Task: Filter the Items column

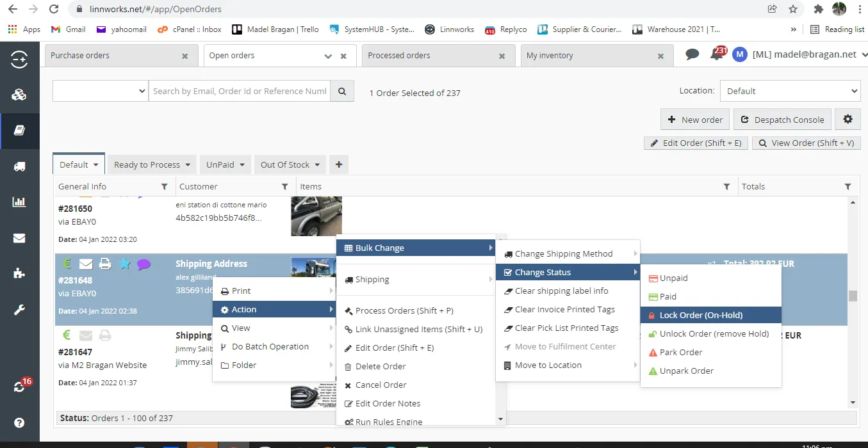Action: (727, 186)
